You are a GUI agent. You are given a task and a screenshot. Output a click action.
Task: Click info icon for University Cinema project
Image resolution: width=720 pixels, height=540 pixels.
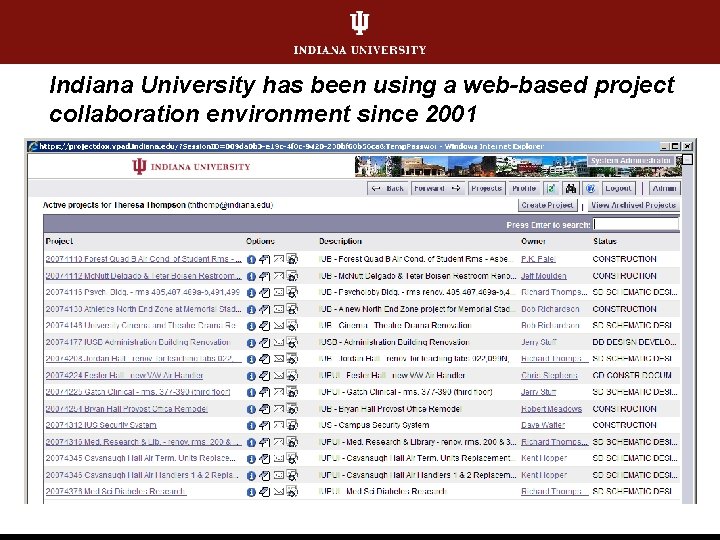coord(251,326)
